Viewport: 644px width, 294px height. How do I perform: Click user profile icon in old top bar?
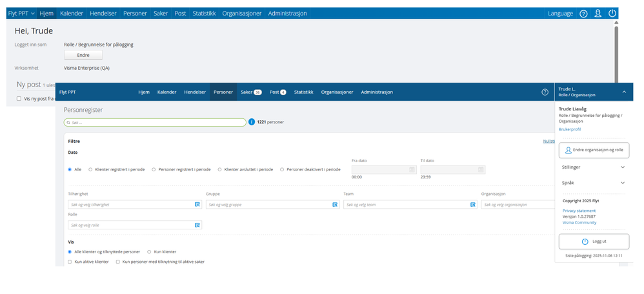(x=598, y=14)
